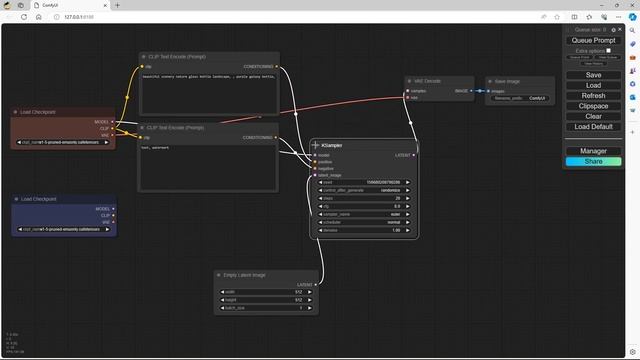This screenshot has width=640, height=360.
Task: Click the KSampler model input socket
Action: 315,155
